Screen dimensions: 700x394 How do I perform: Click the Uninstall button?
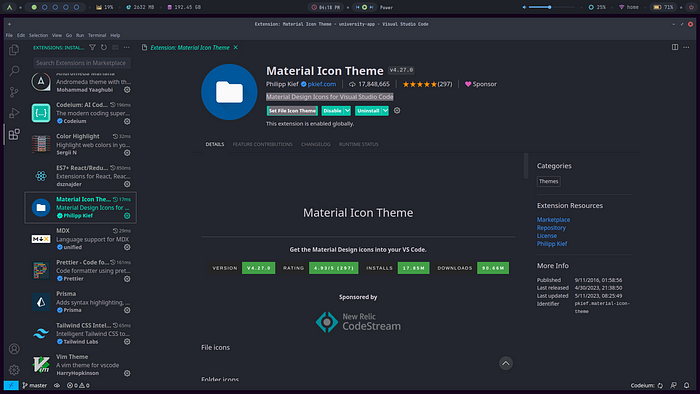[x=368, y=111]
